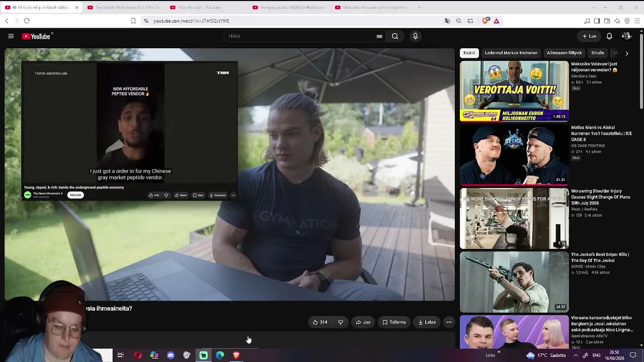Open a new browser tab with the plus button
644x362 pixels.
[419, 8]
